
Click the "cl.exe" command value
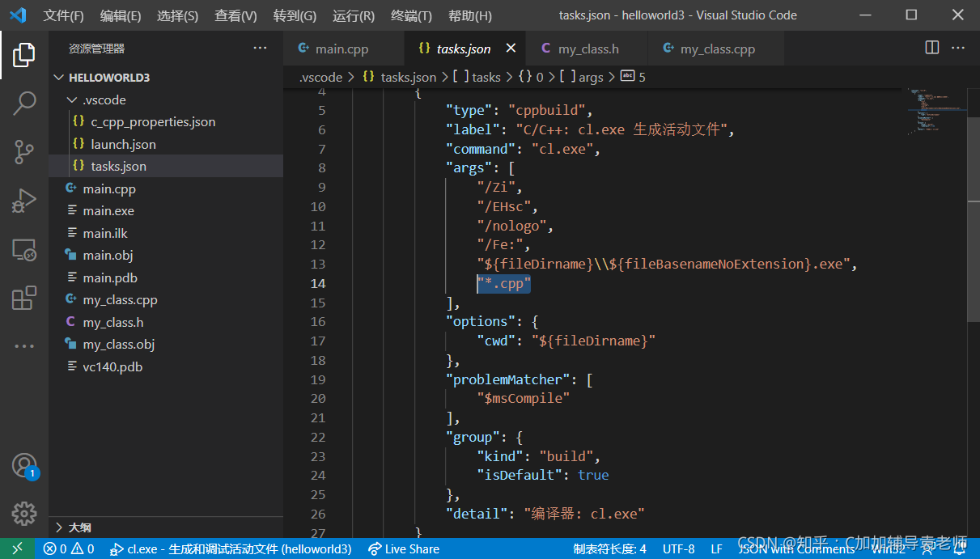562,149
